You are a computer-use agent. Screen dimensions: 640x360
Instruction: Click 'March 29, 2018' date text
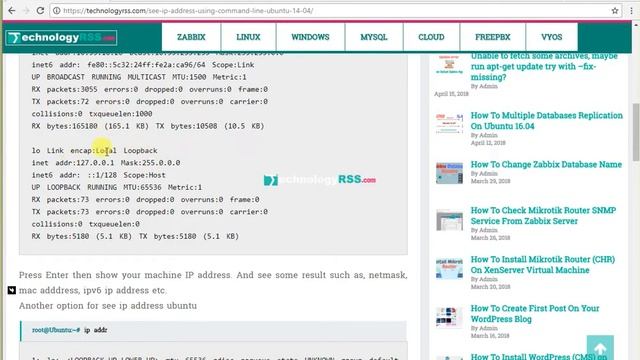(490, 181)
